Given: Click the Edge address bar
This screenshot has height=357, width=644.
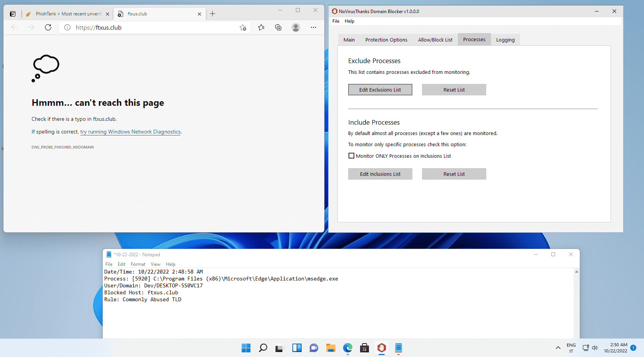Looking at the screenshot, I should (154, 27).
